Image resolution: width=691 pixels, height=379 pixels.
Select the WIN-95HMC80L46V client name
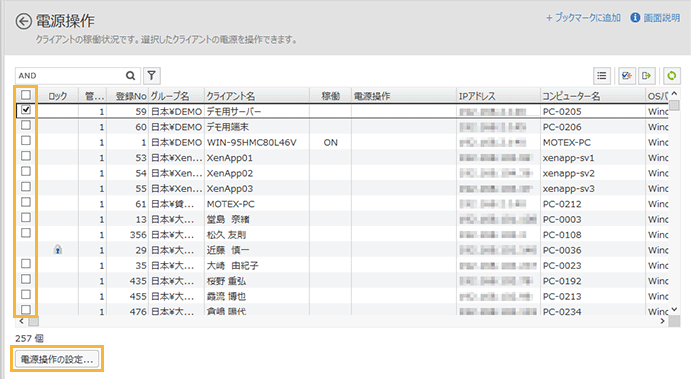pyautogui.click(x=257, y=142)
